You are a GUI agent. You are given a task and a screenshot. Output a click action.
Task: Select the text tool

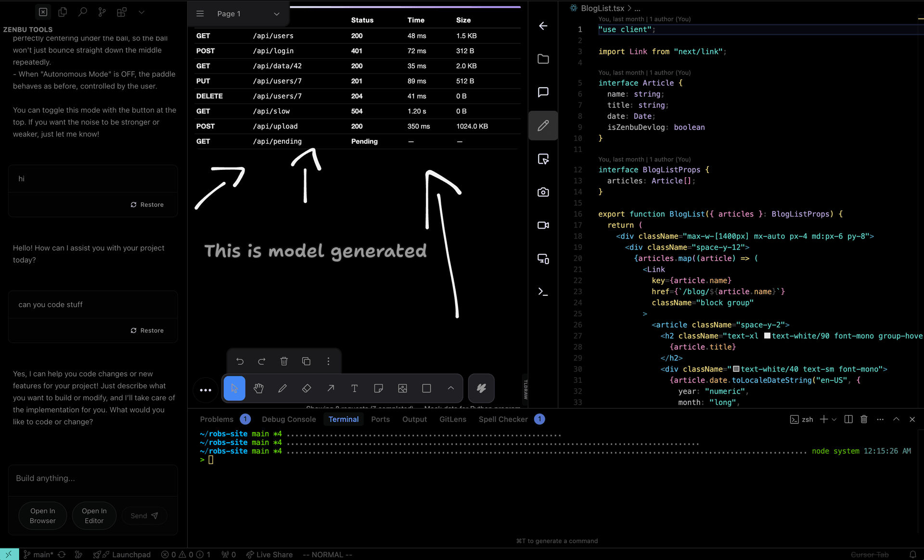point(355,388)
